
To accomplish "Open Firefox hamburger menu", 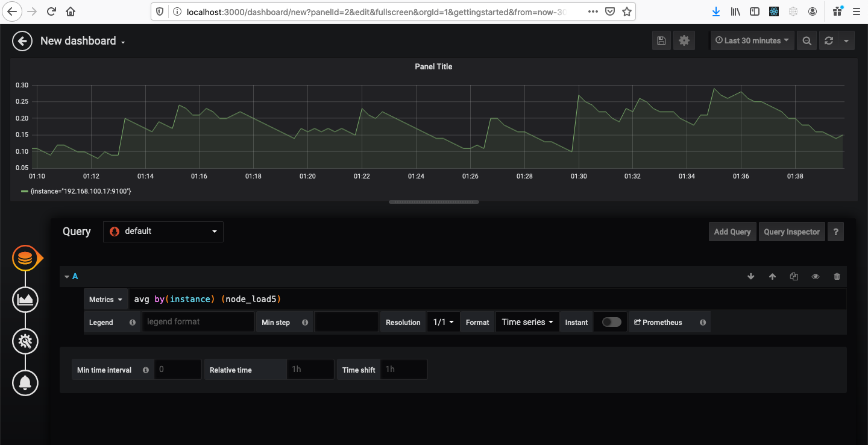I will 857,11.
